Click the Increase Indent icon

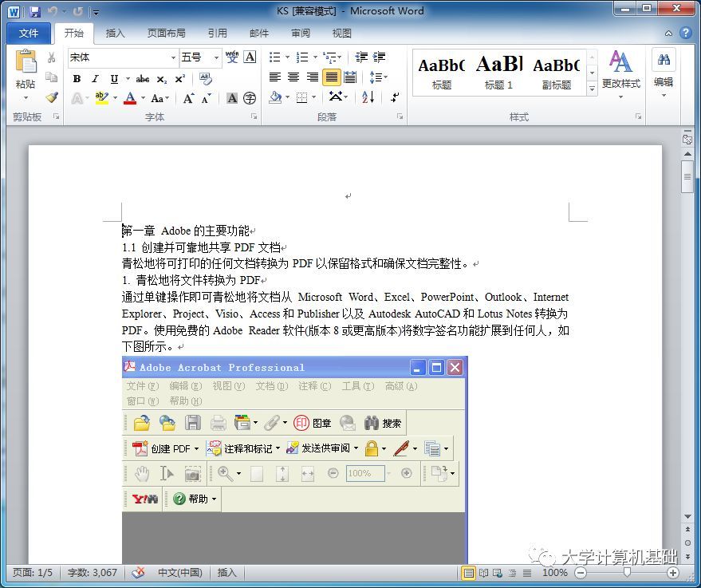point(379,57)
